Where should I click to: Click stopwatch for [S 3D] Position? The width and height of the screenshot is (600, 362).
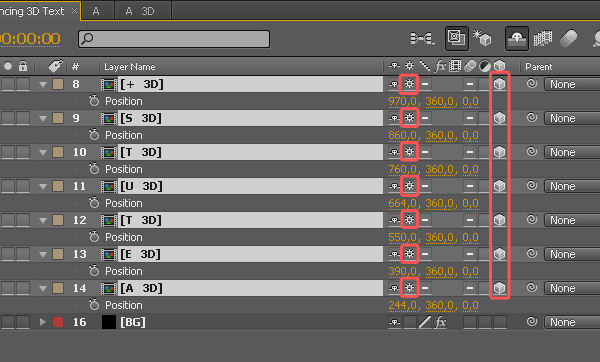pyautogui.click(x=94, y=135)
